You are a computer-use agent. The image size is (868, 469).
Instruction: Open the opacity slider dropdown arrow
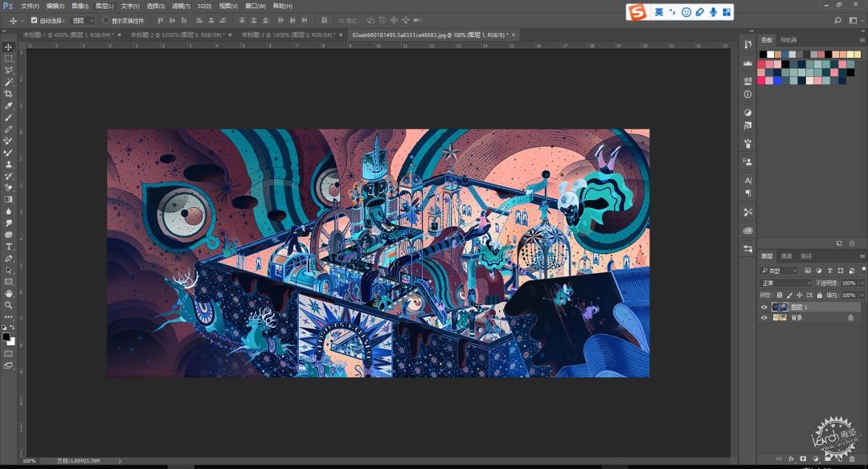(x=862, y=283)
